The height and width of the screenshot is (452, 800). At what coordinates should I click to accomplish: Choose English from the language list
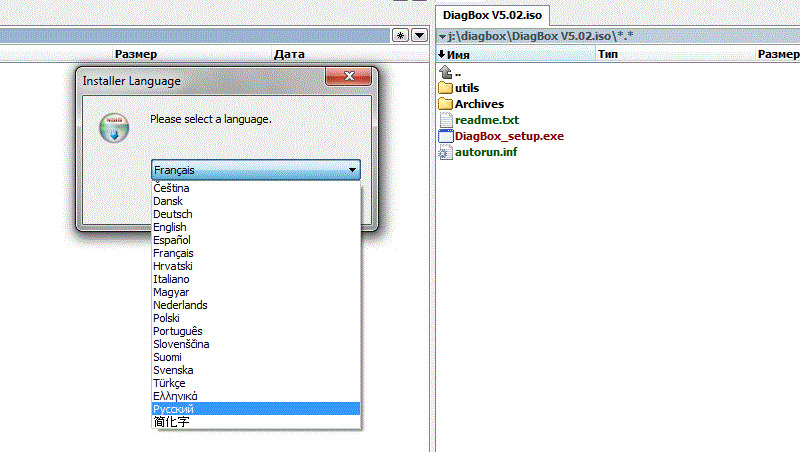170,227
